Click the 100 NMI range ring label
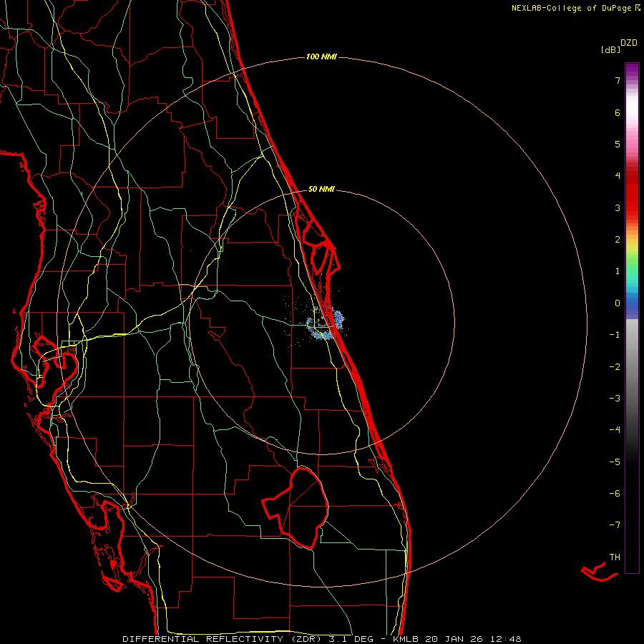Viewport: 644px width, 644px height. click(321, 57)
